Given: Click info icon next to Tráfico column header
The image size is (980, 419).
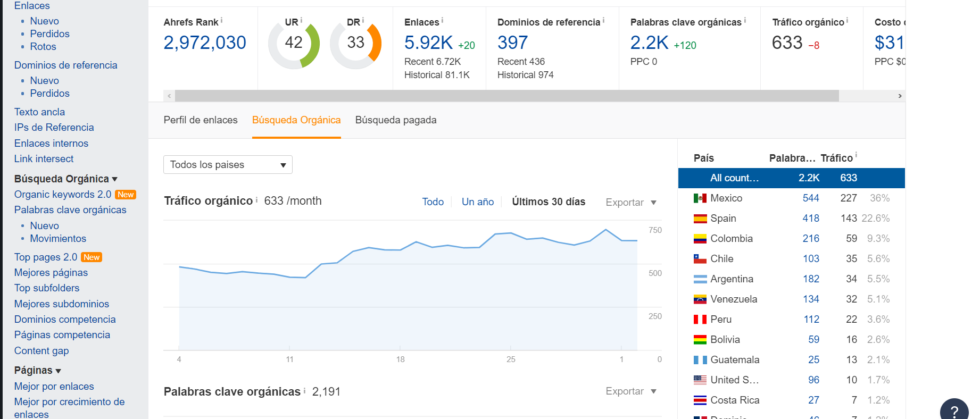Looking at the screenshot, I should click(856, 155).
